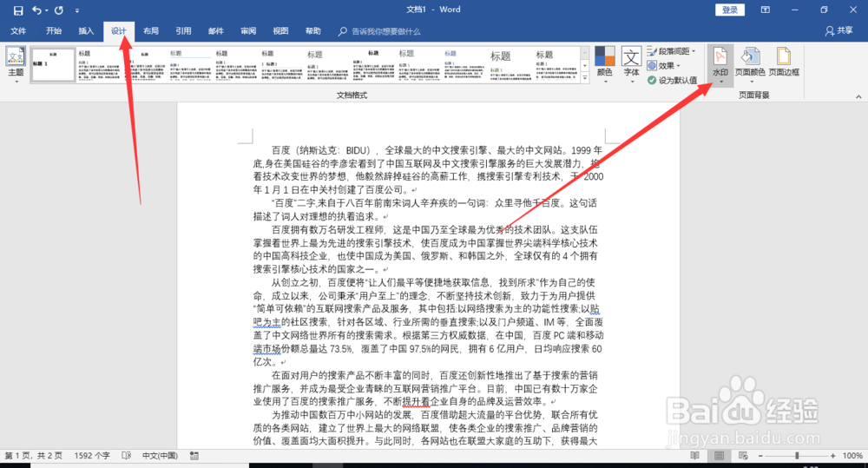Undo the last action
868x468 pixels.
36,10
